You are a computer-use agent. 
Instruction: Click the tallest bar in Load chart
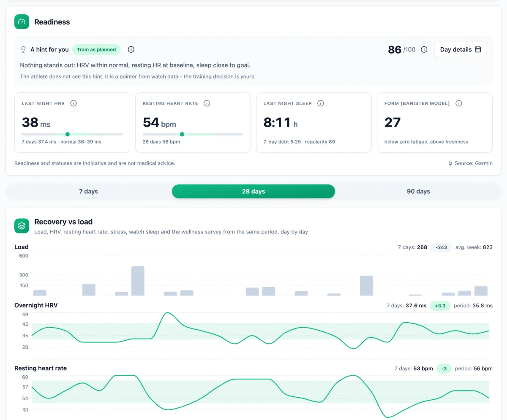tap(138, 281)
